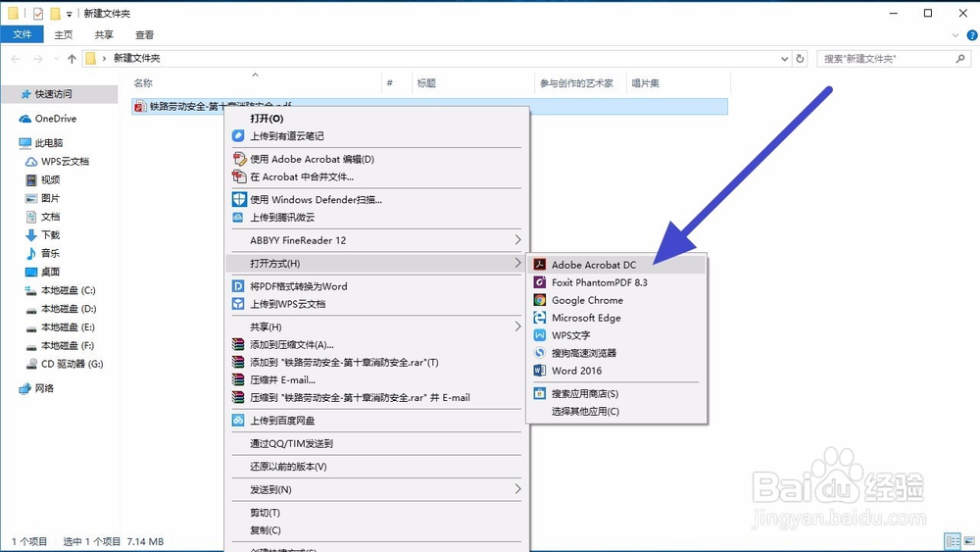This screenshot has height=552, width=980.
Task: Select 上传到腾讯微云
Action: pyautogui.click(x=377, y=217)
